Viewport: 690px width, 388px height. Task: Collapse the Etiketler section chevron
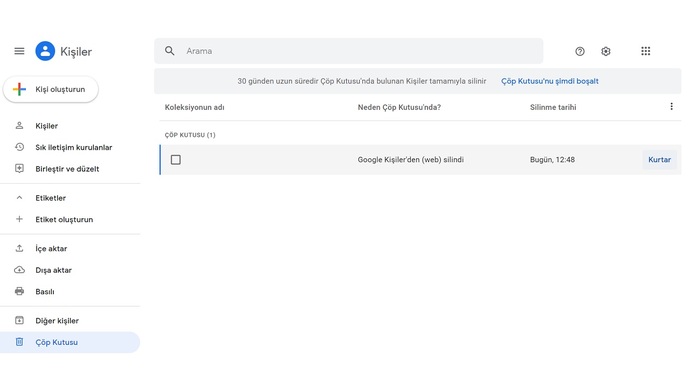coord(19,198)
